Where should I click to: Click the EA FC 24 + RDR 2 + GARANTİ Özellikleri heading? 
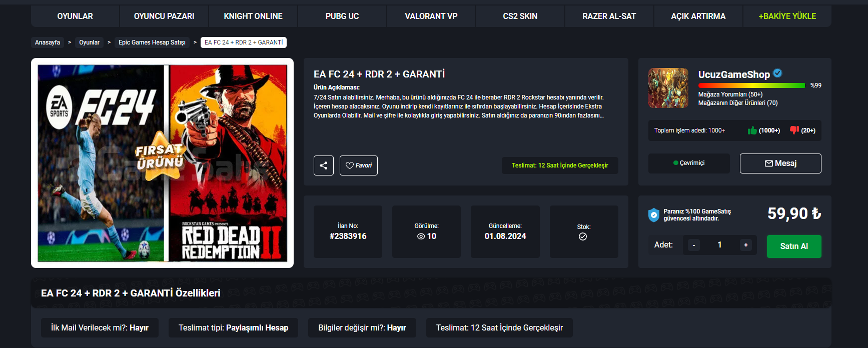pos(131,293)
